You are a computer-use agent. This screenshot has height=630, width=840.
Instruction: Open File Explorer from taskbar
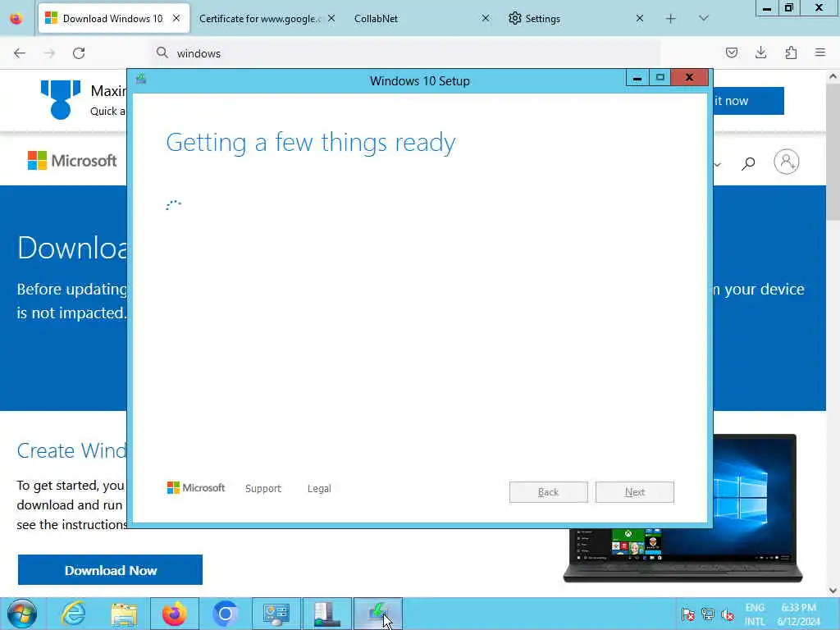point(124,614)
